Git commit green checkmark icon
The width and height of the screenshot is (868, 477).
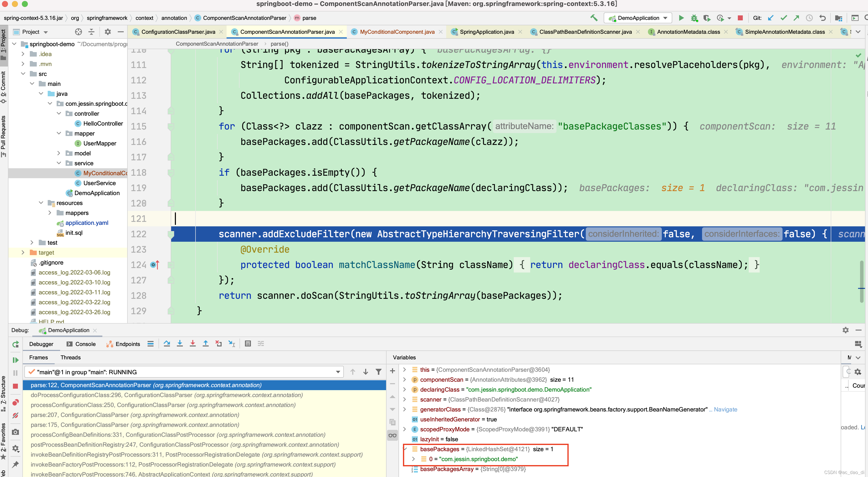click(784, 18)
